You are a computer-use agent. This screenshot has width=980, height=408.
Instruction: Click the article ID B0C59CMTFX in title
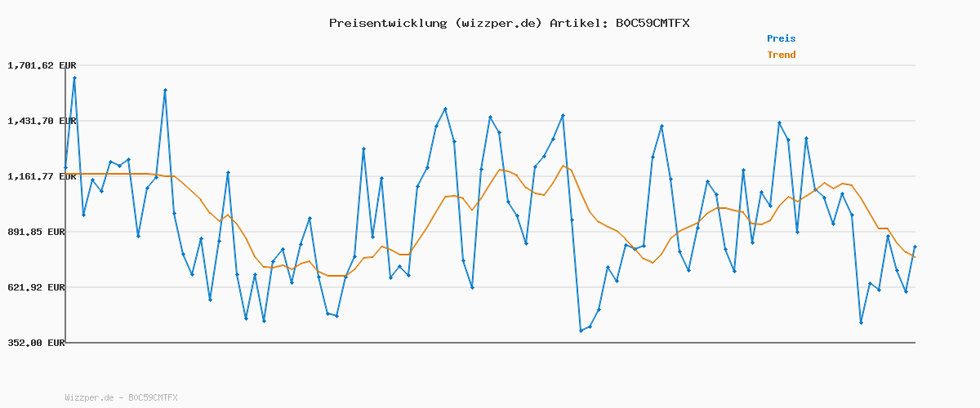tap(652, 23)
